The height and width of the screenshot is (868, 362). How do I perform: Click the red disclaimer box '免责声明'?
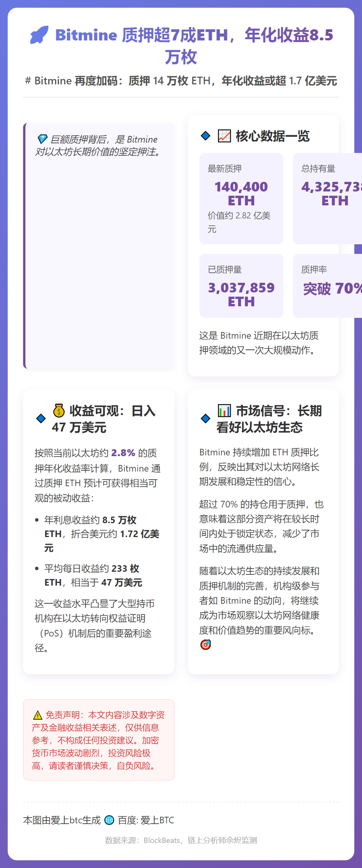pyautogui.click(x=99, y=740)
